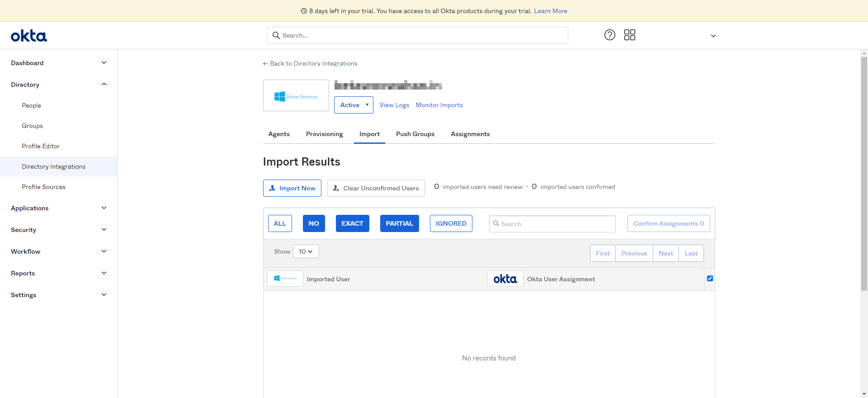Click Confirm Assignments button
Image resolution: width=868 pixels, height=398 pixels.
coord(669,223)
